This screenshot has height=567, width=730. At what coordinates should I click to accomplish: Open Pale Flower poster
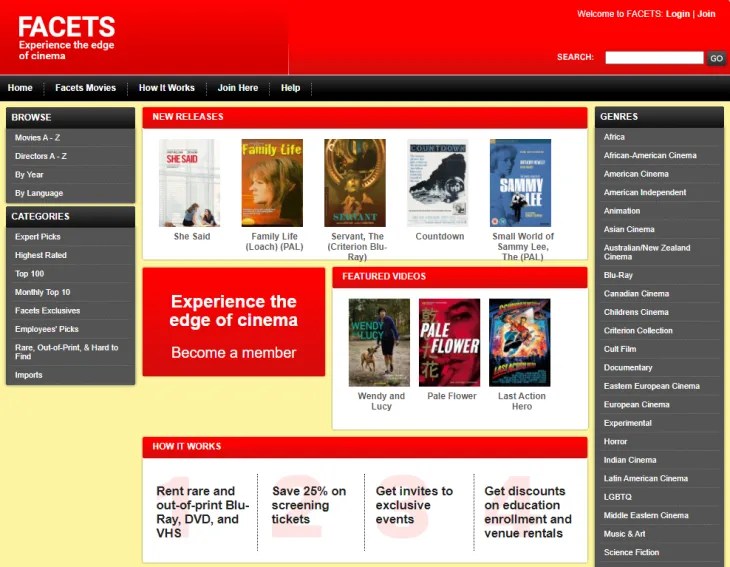[x=449, y=343]
